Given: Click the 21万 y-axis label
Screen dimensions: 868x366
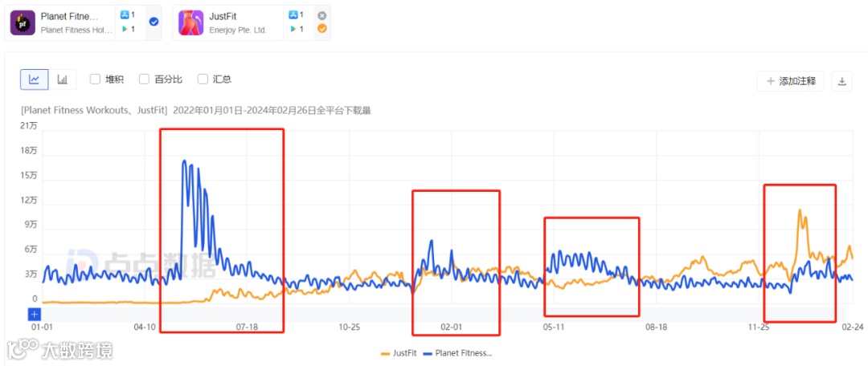Looking at the screenshot, I should [x=28, y=126].
